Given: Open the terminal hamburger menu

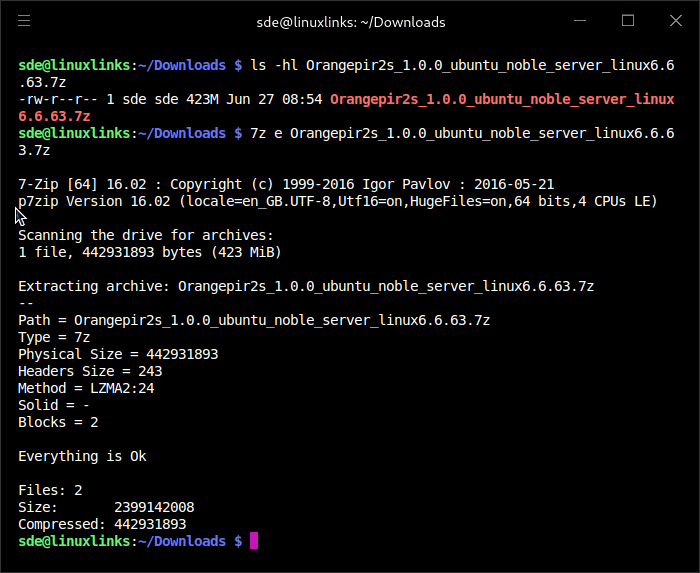Looking at the screenshot, I should (x=24, y=21).
